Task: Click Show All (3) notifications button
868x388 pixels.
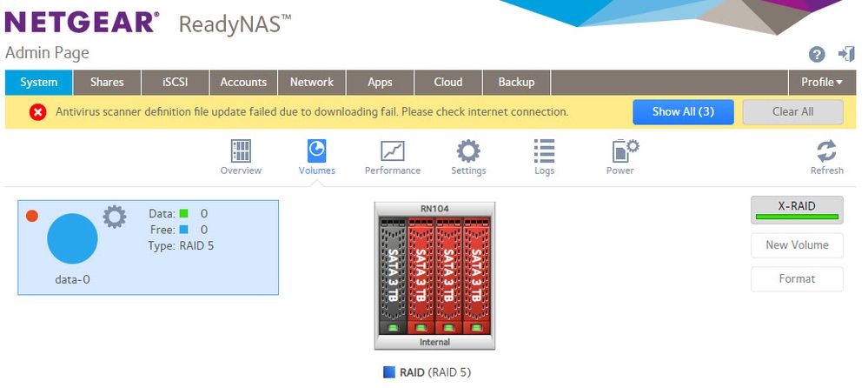Action: [683, 112]
